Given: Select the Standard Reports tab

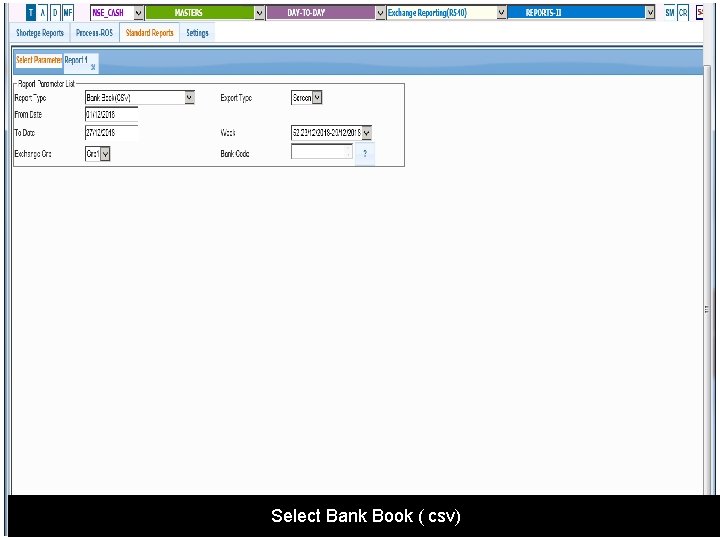Looking at the screenshot, I should point(150,33).
